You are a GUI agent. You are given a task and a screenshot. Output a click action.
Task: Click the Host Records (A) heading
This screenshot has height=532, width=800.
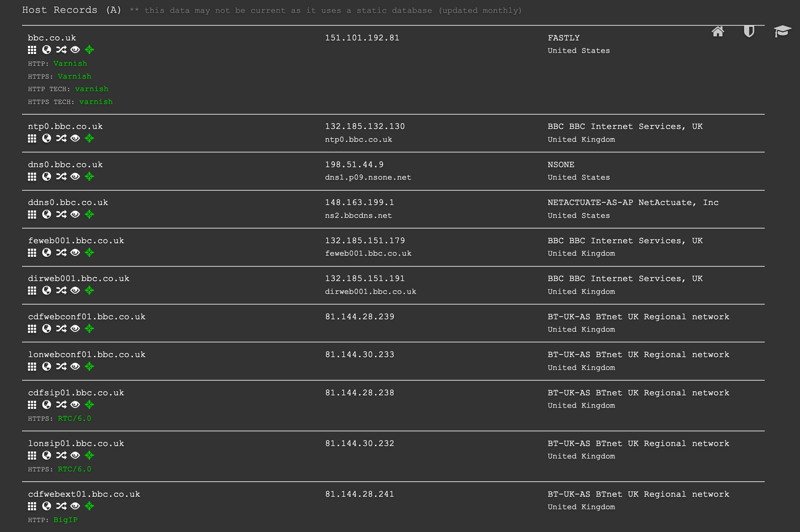click(72, 10)
